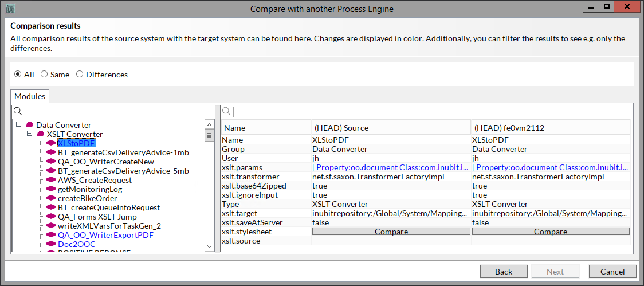644x286 pixels.
Task: Select Doc2OOC tree item
Action: tap(76, 244)
